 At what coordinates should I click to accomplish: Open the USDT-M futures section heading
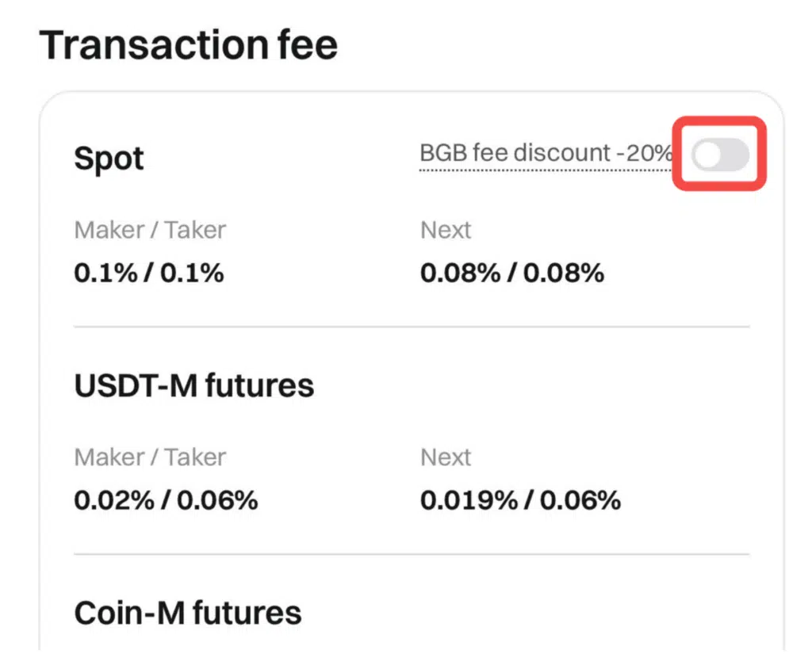click(194, 386)
